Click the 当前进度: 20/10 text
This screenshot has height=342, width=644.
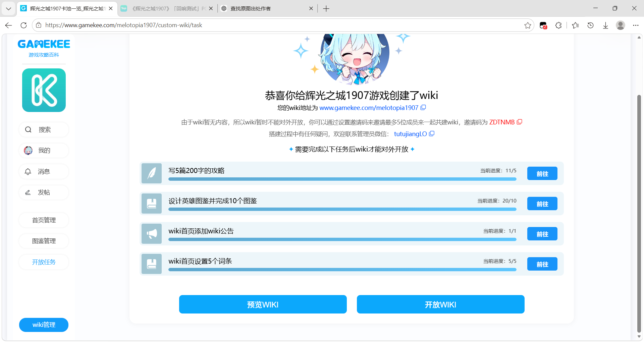[x=497, y=201]
